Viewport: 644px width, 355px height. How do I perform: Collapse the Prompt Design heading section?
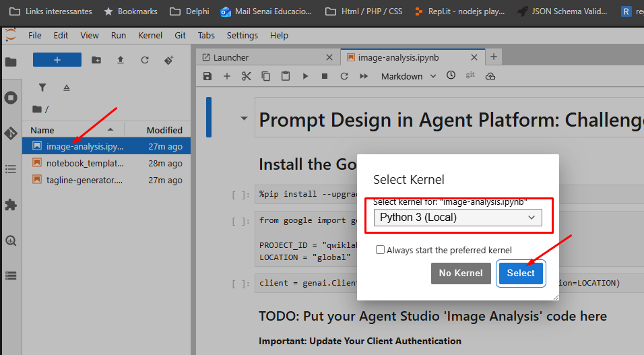pos(244,119)
